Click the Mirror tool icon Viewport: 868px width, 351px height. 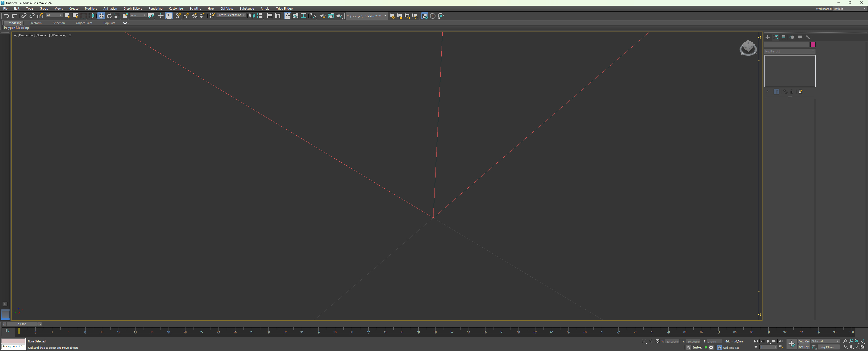click(252, 16)
